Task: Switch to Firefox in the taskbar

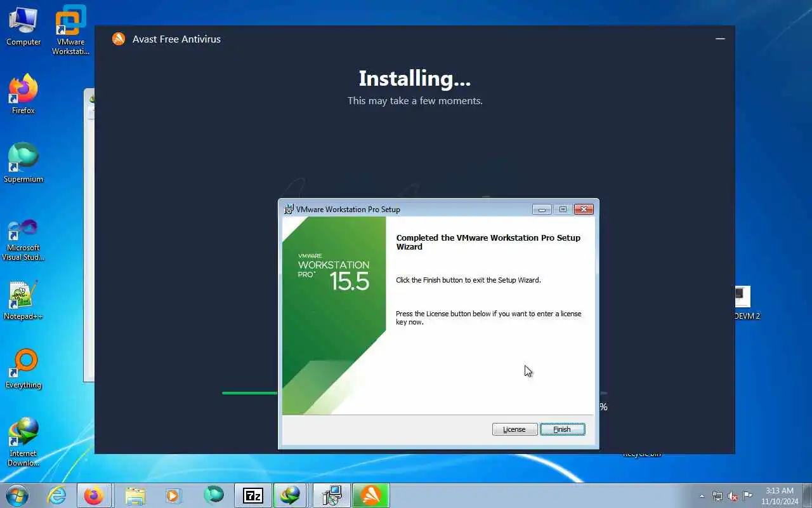Action: [x=94, y=495]
